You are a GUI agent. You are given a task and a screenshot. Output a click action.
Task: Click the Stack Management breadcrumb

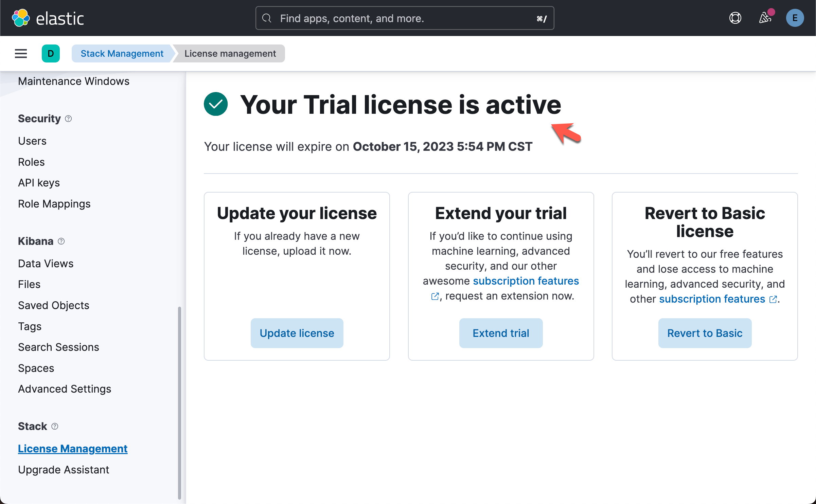[122, 53]
